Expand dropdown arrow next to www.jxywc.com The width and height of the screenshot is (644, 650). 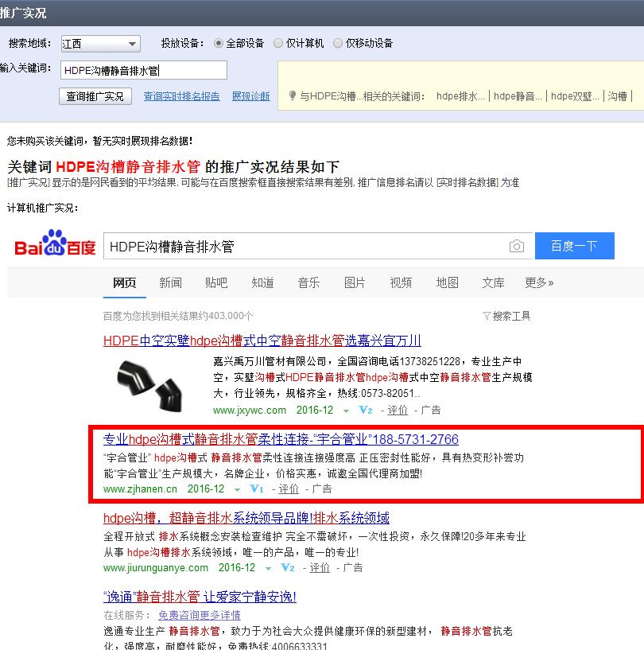point(346,411)
